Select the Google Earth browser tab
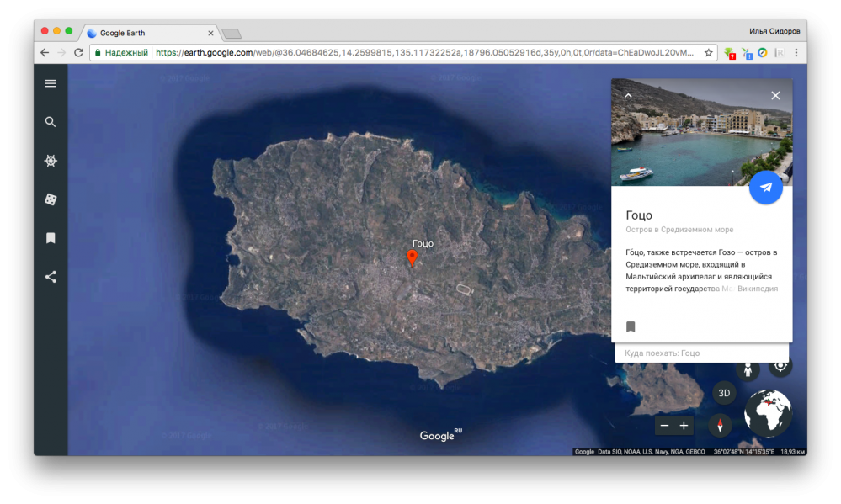Screen dimensions: 841x504 [x=147, y=33]
